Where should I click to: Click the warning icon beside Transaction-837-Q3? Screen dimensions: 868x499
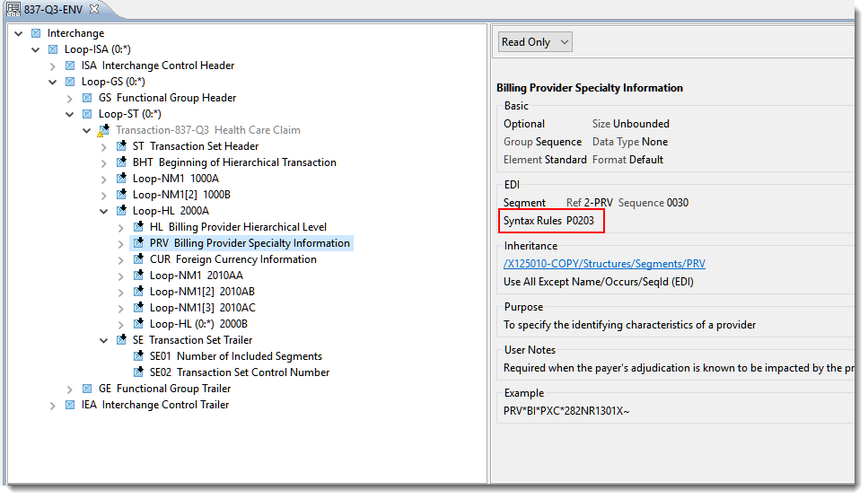104,130
